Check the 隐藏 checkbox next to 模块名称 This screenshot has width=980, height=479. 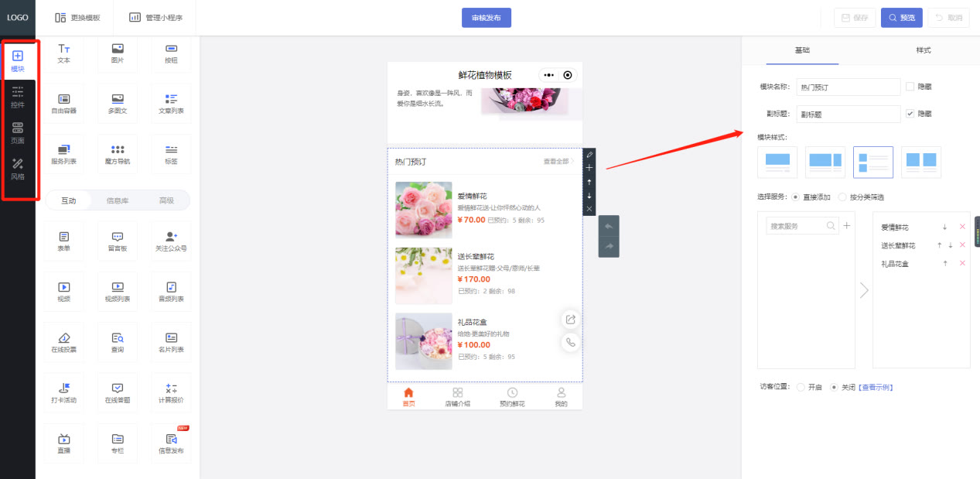click(910, 86)
